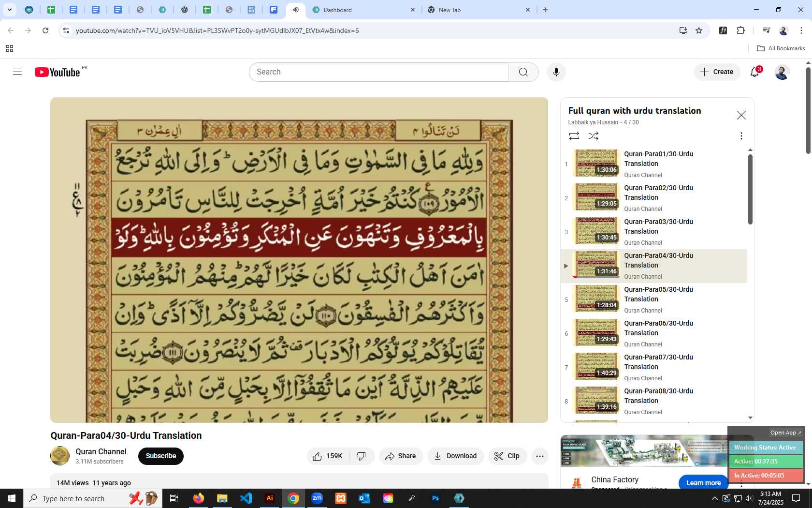Viewport: 812px width, 508px height.
Task: View site information icon in address bar
Action: pyautogui.click(x=66, y=30)
